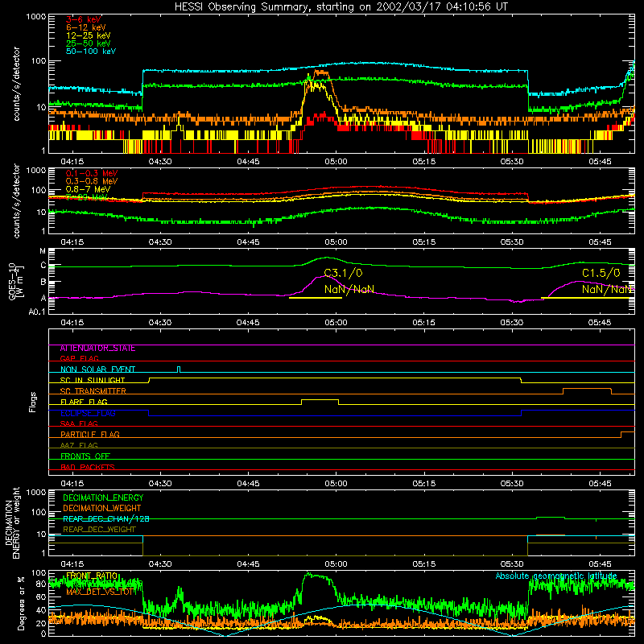The height and width of the screenshot is (644, 644).
Task: Select the NON_SOLAR_EVENT flag label
Action: (97, 369)
